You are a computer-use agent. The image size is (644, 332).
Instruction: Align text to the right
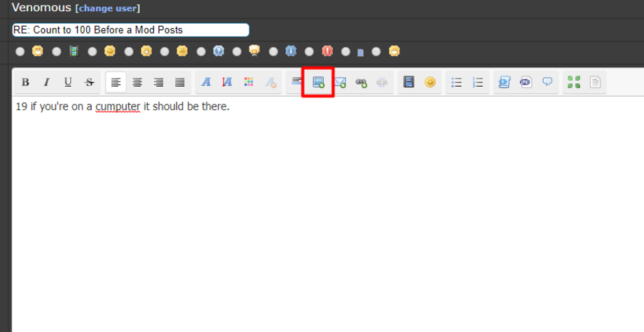(x=158, y=83)
